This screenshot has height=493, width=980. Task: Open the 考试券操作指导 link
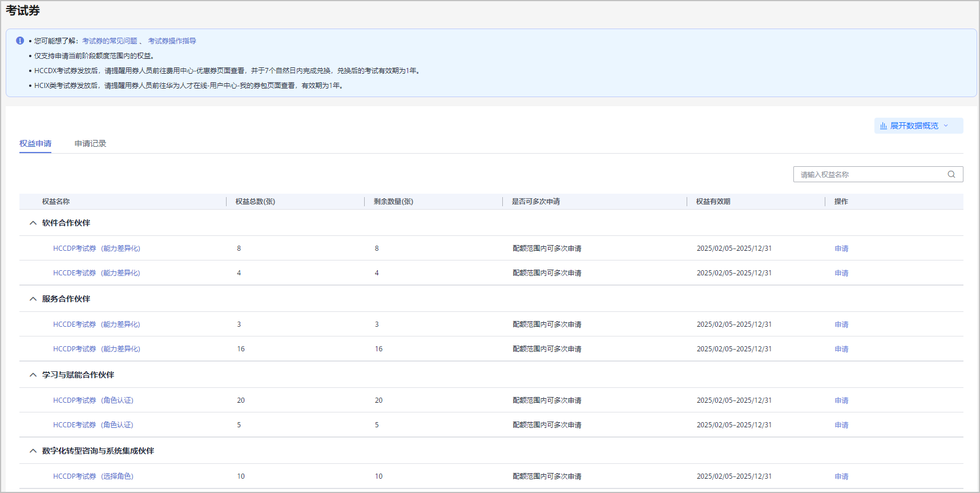(x=172, y=41)
